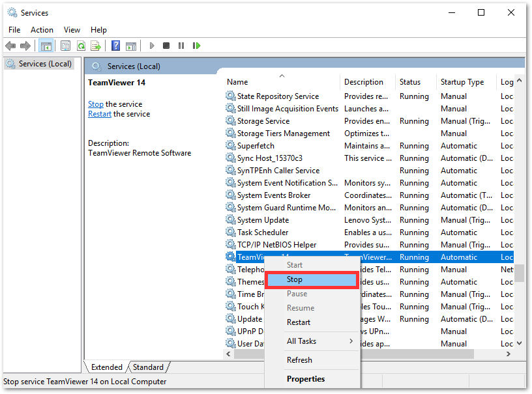Screen dimensions: 532x394
Task: Switch to the Standard tab
Action: [148, 367]
